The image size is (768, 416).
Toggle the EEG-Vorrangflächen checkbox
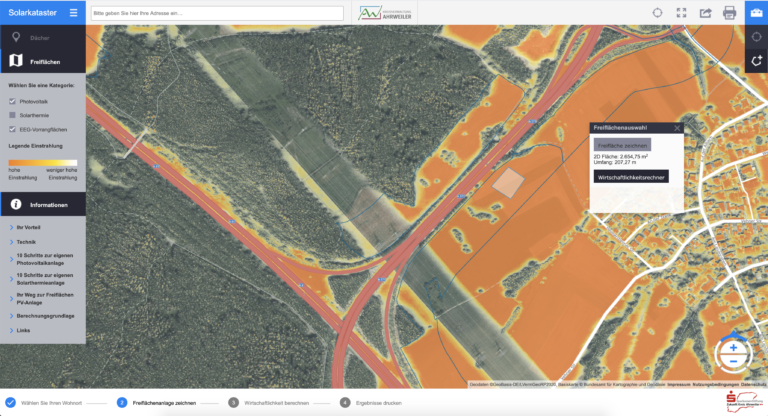[12, 129]
